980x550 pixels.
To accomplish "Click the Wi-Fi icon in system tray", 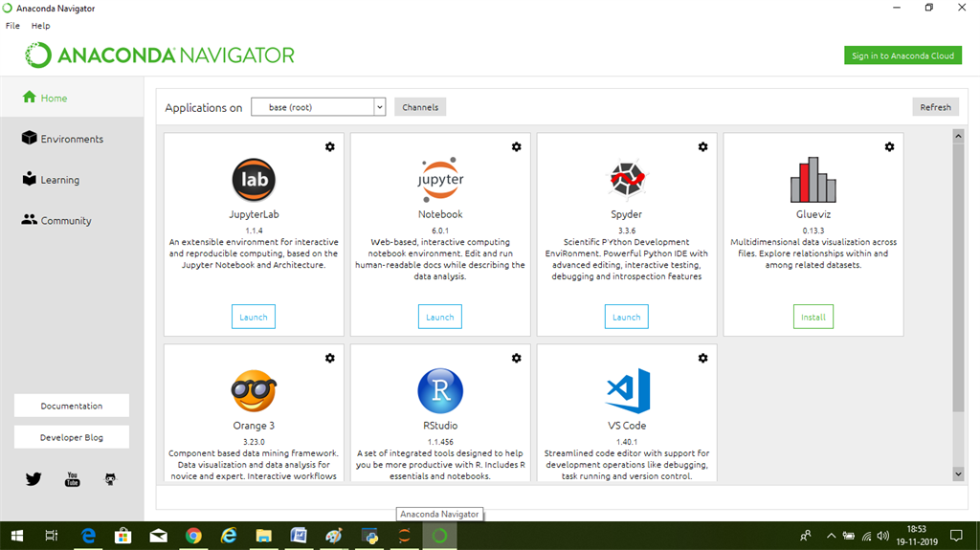I will coord(866,536).
